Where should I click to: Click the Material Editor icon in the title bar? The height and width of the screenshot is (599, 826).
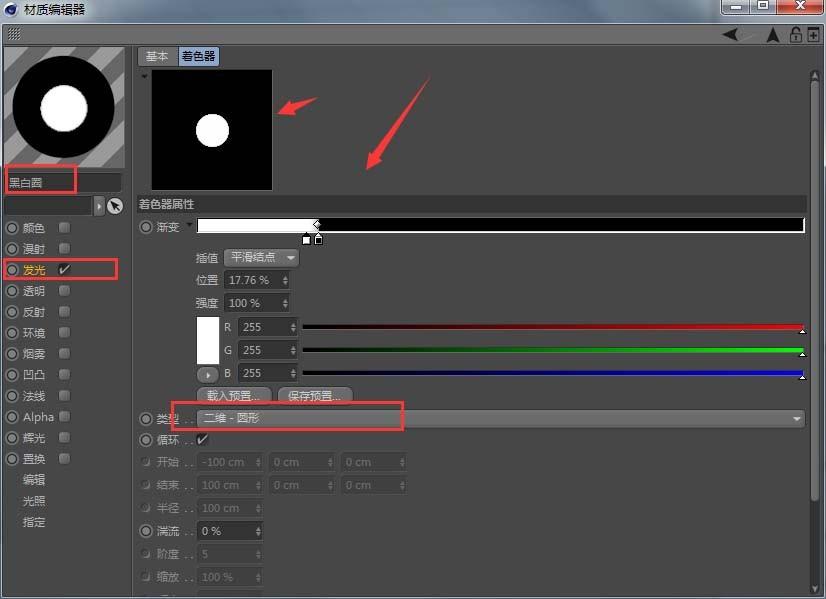pos(10,9)
